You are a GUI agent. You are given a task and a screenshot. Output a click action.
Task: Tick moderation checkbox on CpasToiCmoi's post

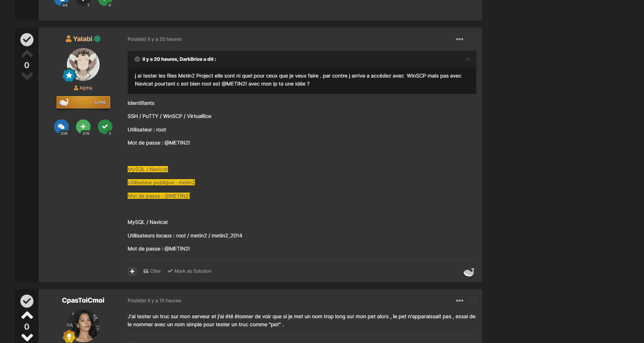473,301
